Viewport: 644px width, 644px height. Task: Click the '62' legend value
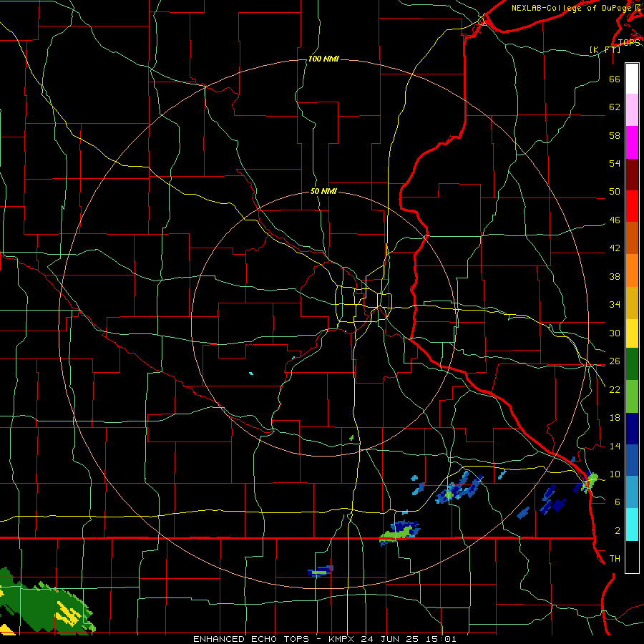[615, 107]
